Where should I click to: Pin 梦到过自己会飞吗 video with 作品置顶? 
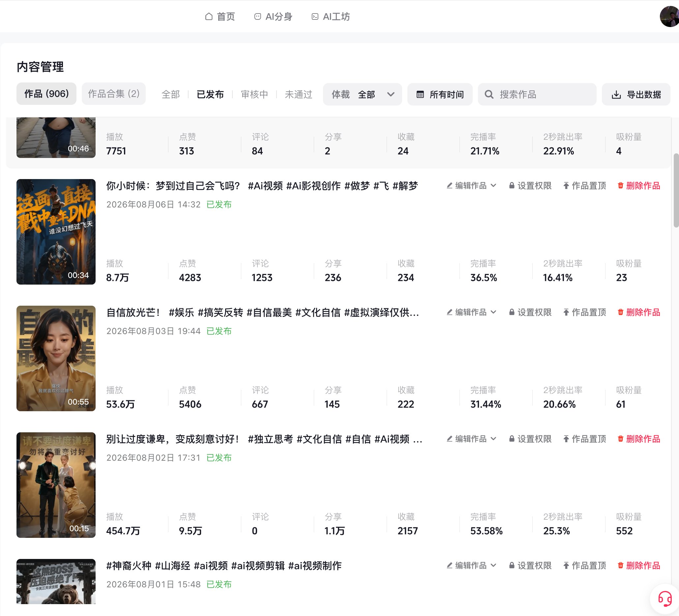(x=584, y=186)
